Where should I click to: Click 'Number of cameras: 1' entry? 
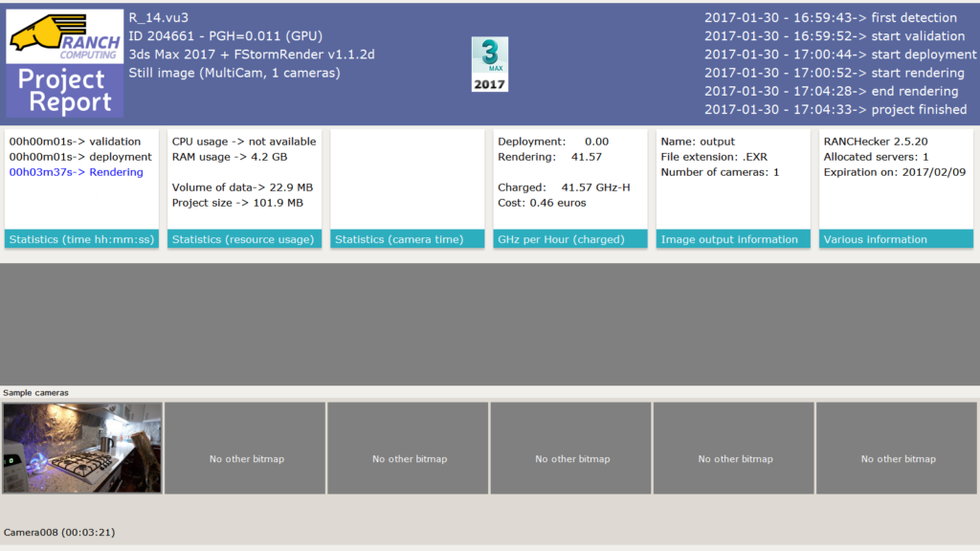(720, 172)
